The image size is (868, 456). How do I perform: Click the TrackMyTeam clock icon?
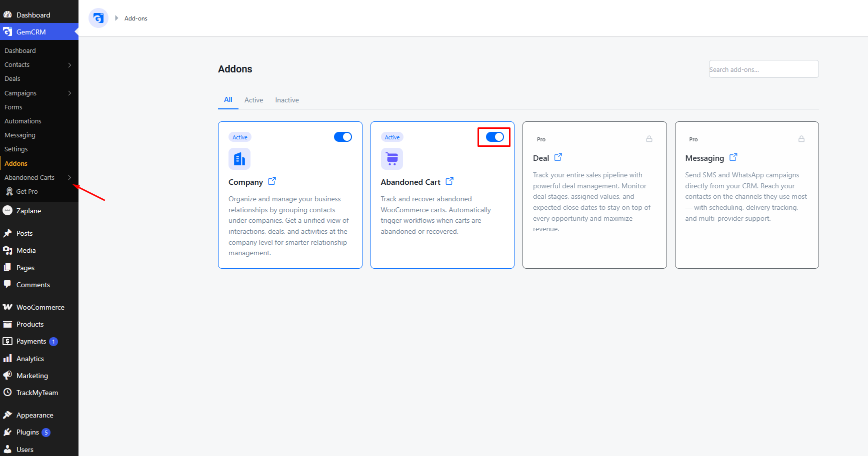7,393
